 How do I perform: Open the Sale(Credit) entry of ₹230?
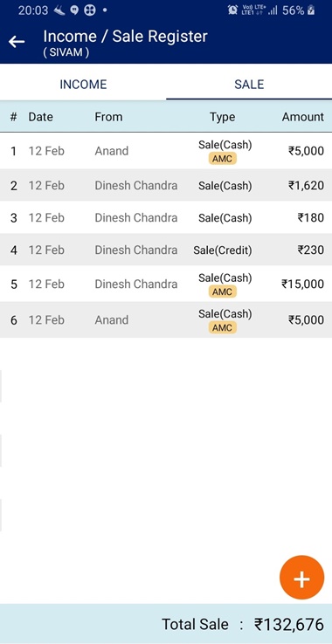(166, 250)
